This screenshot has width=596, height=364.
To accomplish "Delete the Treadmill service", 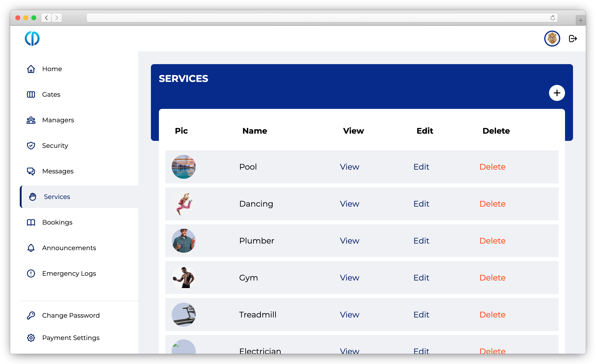I will click(x=492, y=315).
